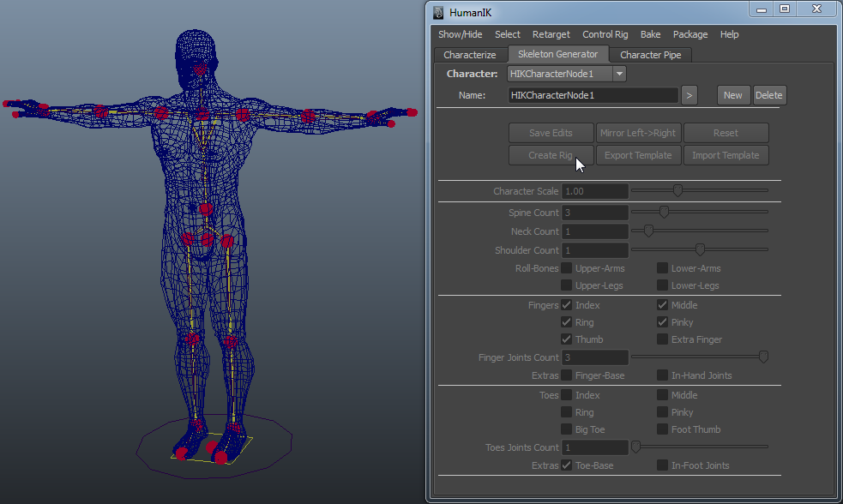Image resolution: width=843 pixels, height=504 pixels.
Task: Click the HumanIK window title icon
Action: pos(438,13)
